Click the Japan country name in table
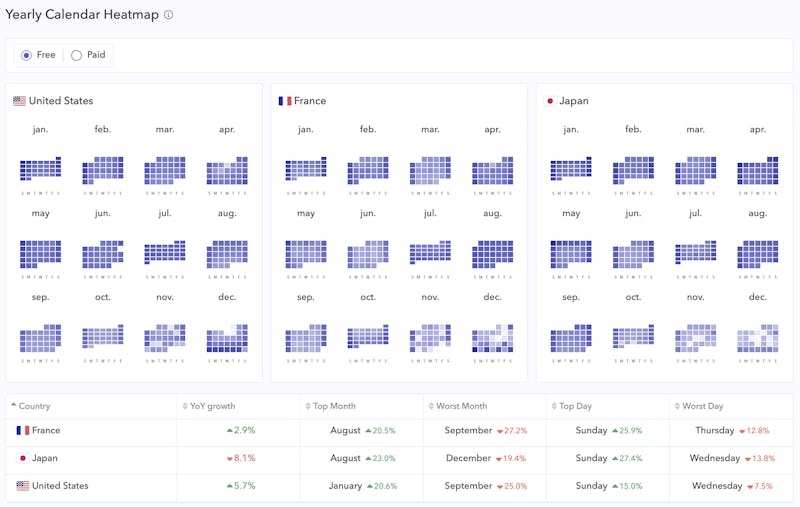This screenshot has width=800, height=507. (x=45, y=459)
